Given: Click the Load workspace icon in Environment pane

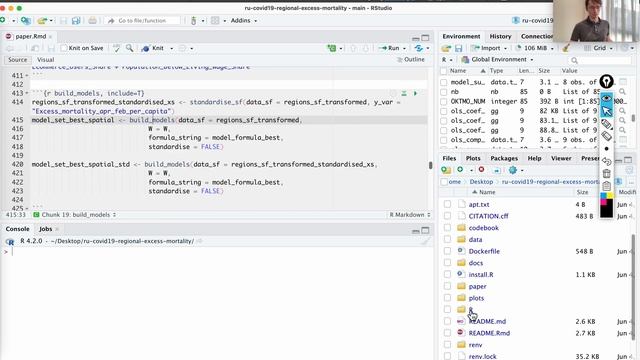Looking at the screenshot, I should tap(446, 48).
